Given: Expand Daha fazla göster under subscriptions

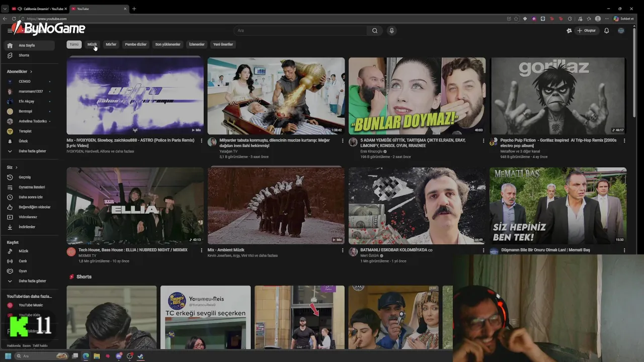Looking at the screenshot, I should coord(29,151).
